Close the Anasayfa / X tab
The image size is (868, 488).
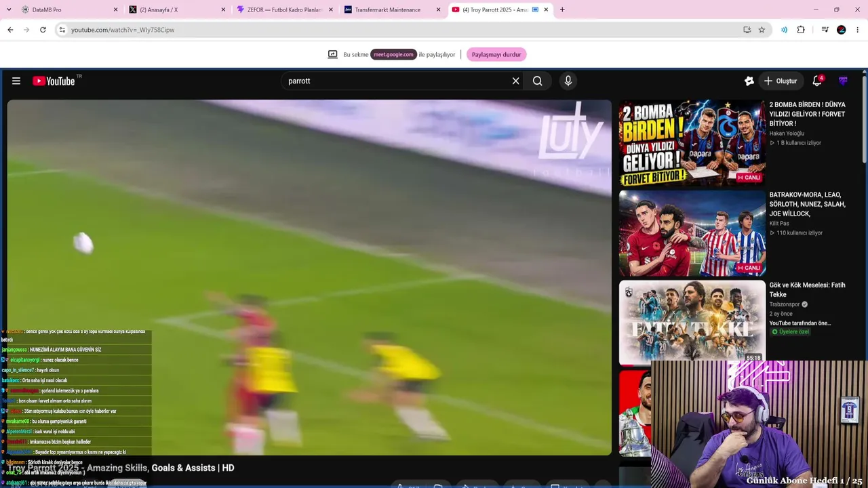(223, 9)
